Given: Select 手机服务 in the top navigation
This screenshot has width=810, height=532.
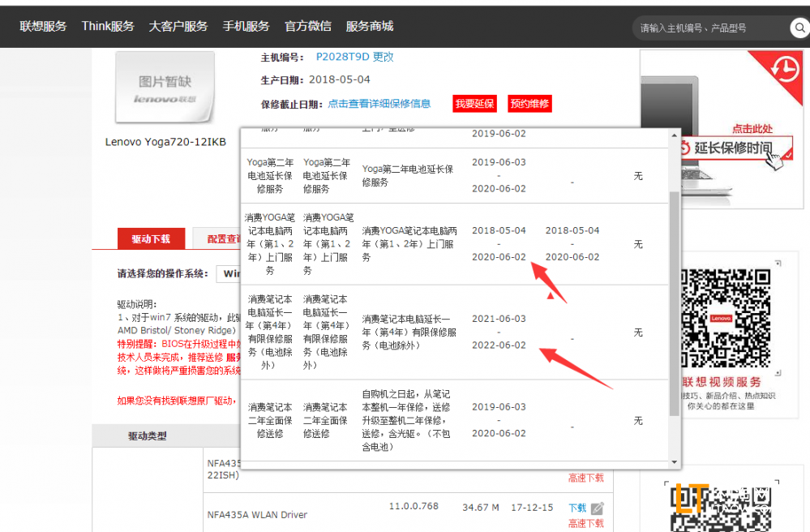Looking at the screenshot, I should [246, 26].
